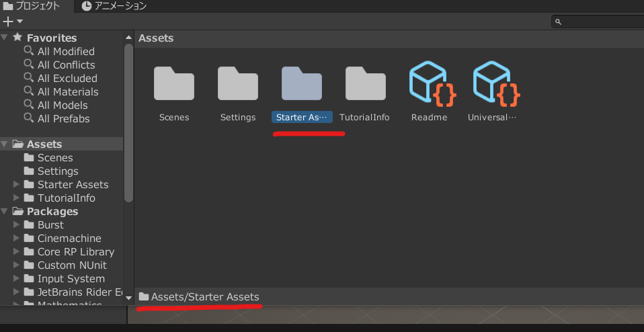Select Input System in the Packages tree
The width and height of the screenshot is (644, 332).
[x=71, y=278]
